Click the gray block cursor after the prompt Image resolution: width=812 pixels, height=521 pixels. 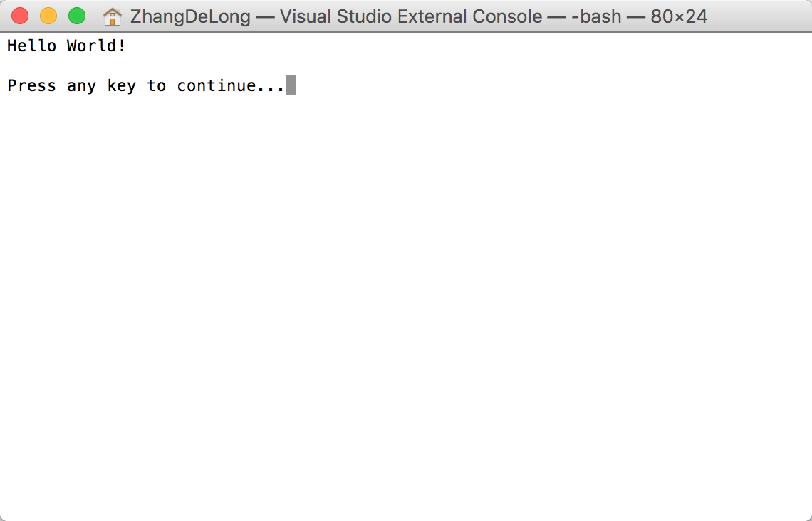[x=291, y=85]
